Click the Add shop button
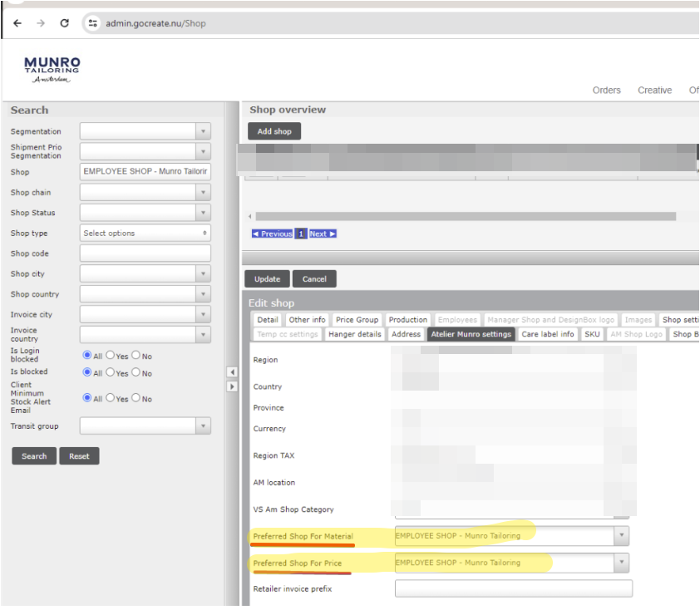 pos(274,131)
